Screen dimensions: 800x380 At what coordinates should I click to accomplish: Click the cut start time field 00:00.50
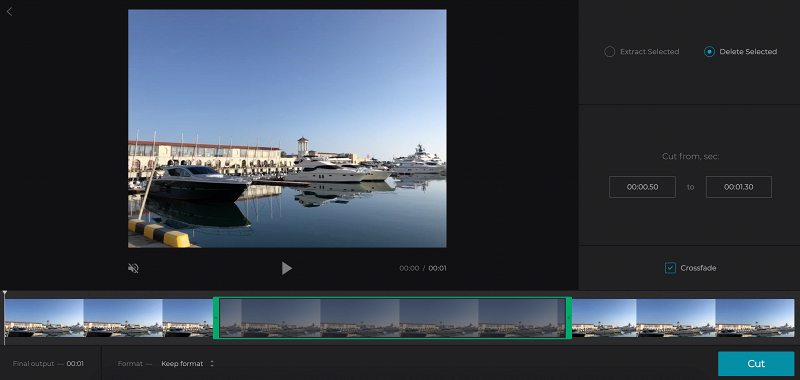coord(642,187)
